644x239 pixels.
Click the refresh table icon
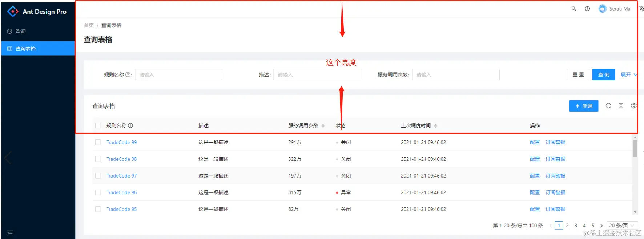pyautogui.click(x=608, y=106)
